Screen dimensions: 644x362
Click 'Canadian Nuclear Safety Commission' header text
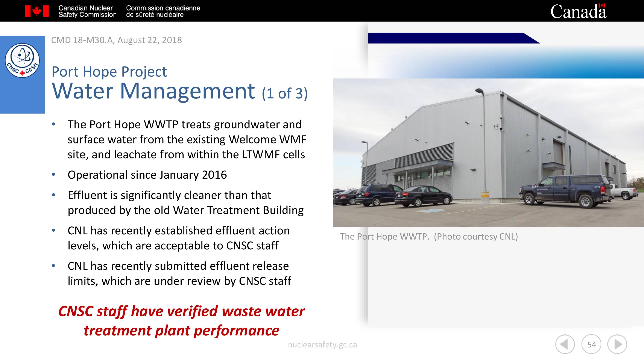coord(88,11)
